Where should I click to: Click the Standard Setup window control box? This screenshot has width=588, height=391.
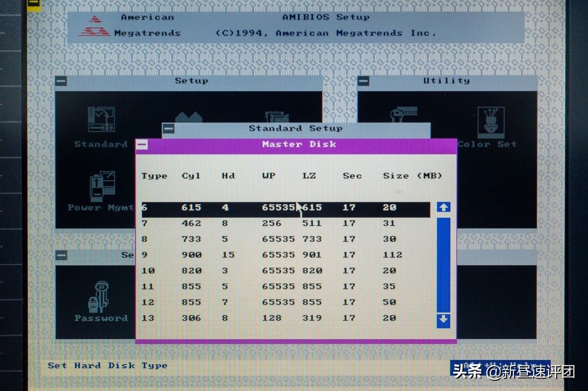click(168, 129)
